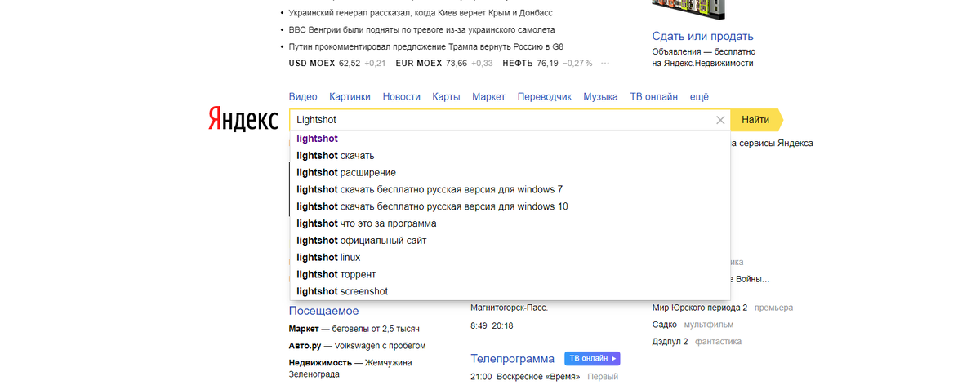The image size is (980, 385).
Task: Open the film Мир Юрского периода 2
Action: [x=700, y=308]
